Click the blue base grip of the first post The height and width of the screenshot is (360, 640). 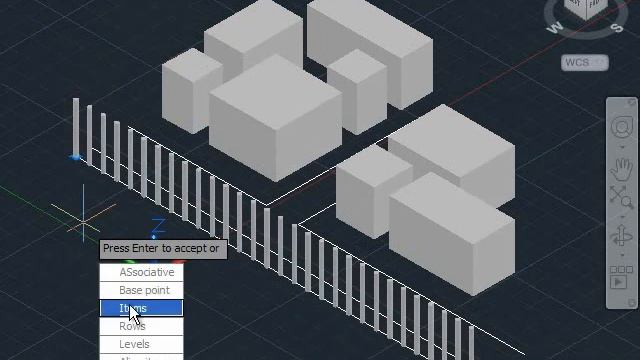click(76, 157)
